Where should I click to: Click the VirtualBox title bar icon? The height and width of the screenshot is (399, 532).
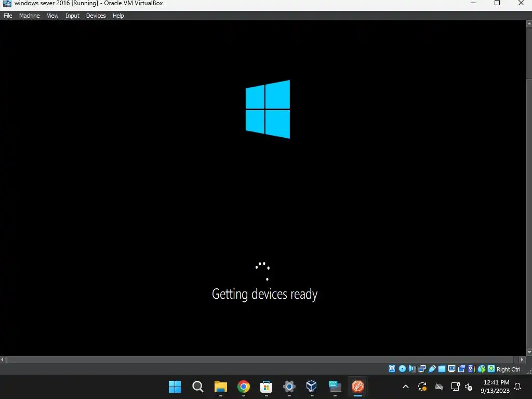click(7, 3)
